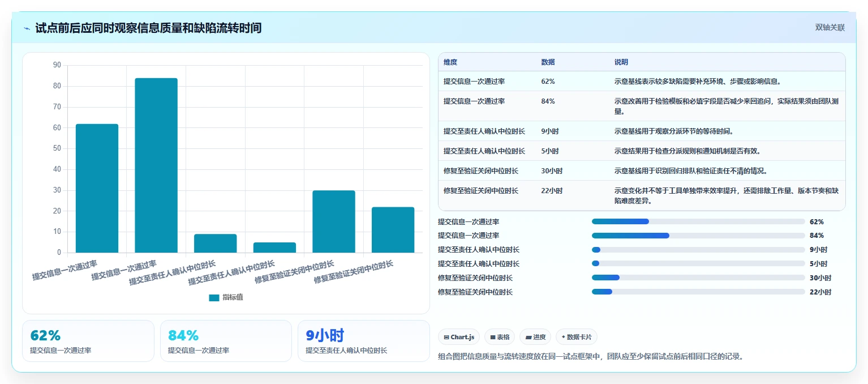Click the chart bar reaching 30
Screen dimensions: 868x384
point(334,221)
